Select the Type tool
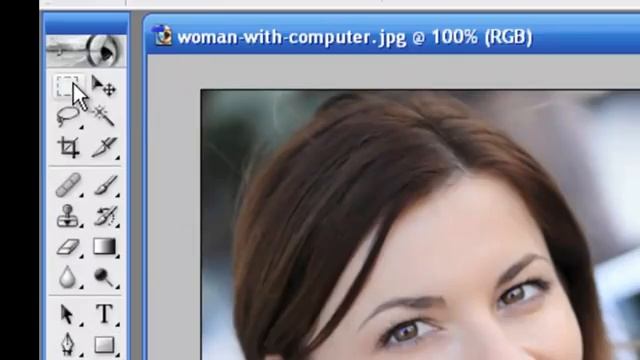Screen dimensions: 640x360 [x=104, y=314]
